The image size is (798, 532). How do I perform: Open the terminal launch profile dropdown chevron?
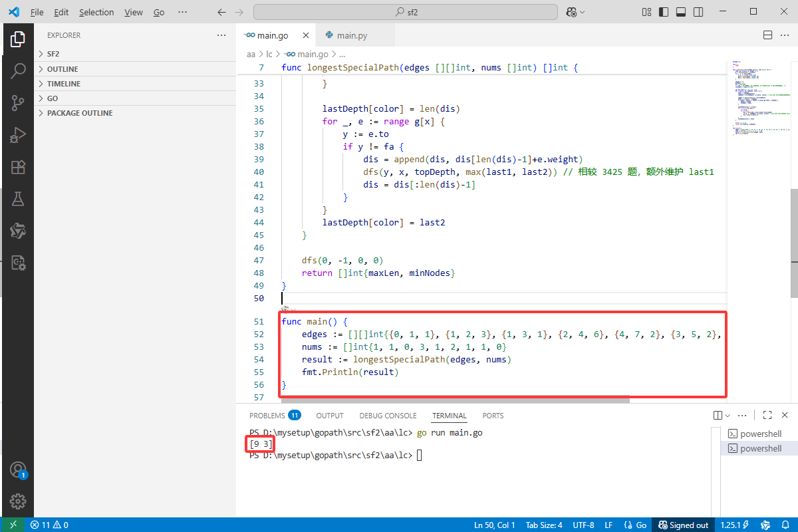pyautogui.click(x=728, y=416)
